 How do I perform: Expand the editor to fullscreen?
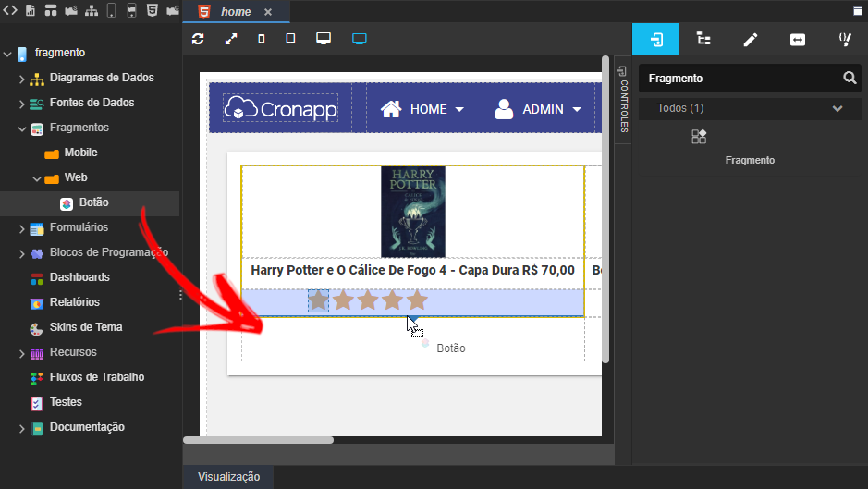coord(231,39)
